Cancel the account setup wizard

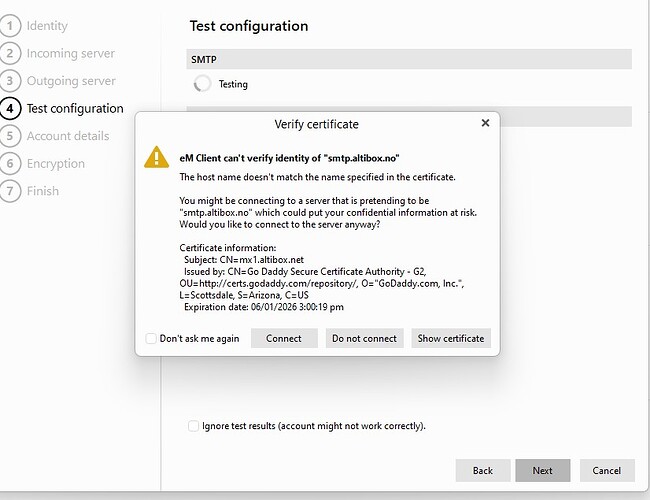click(607, 471)
